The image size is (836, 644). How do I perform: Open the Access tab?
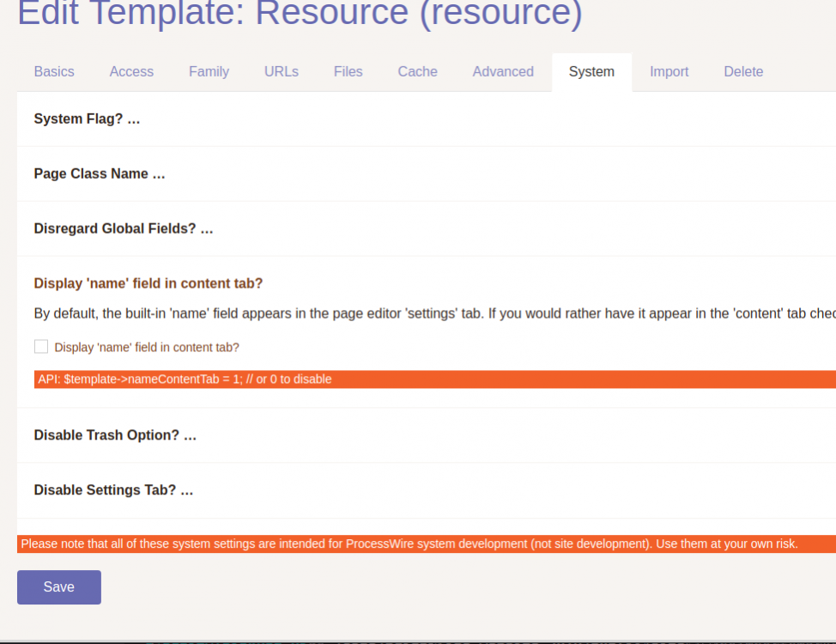[x=131, y=72]
